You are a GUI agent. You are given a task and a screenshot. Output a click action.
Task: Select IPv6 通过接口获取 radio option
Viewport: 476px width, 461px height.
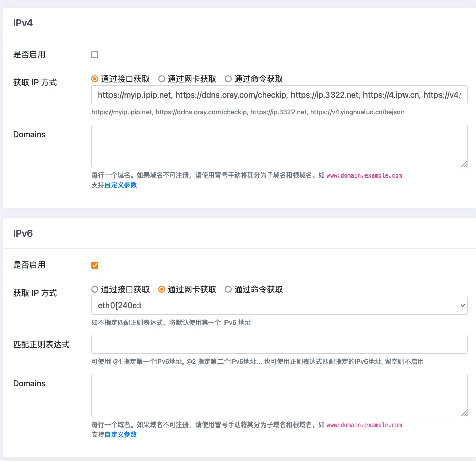click(x=95, y=289)
